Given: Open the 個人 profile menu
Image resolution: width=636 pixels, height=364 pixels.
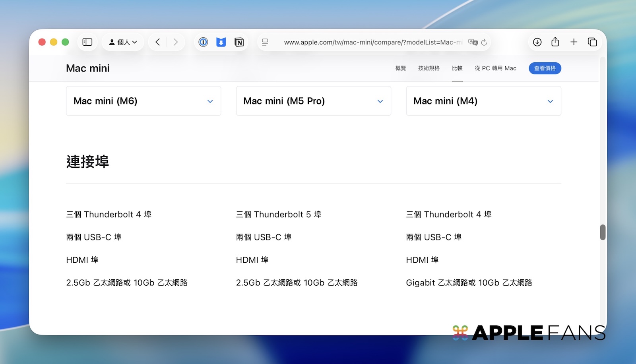Looking at the screenshot, I should (123, 42).
